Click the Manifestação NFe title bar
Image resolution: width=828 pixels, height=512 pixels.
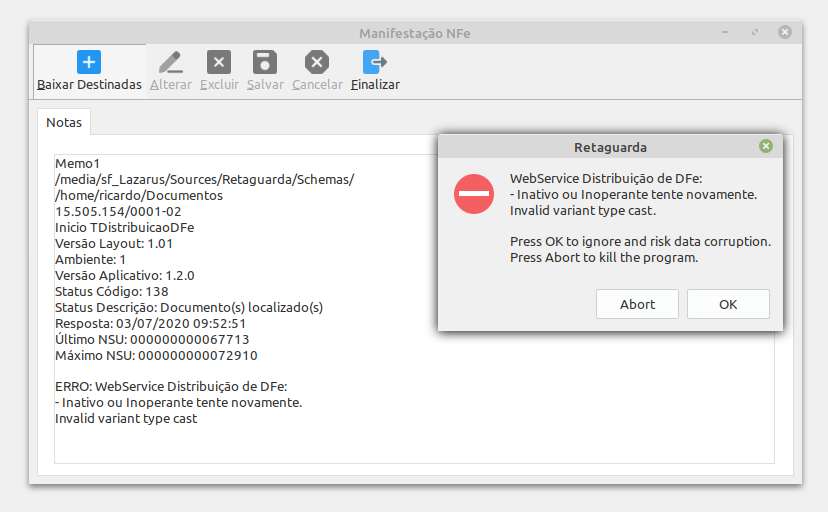click(x=415, y=33)
